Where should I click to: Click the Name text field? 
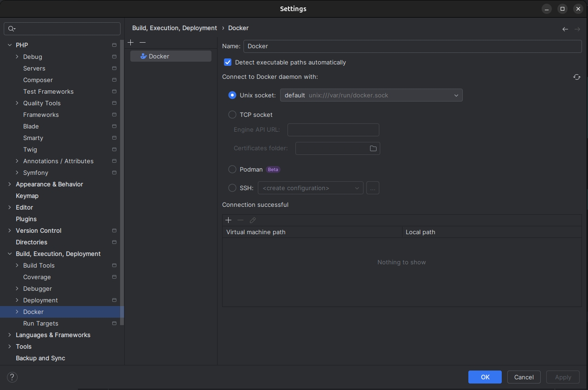pyautogui.click(x=412, y=46)
